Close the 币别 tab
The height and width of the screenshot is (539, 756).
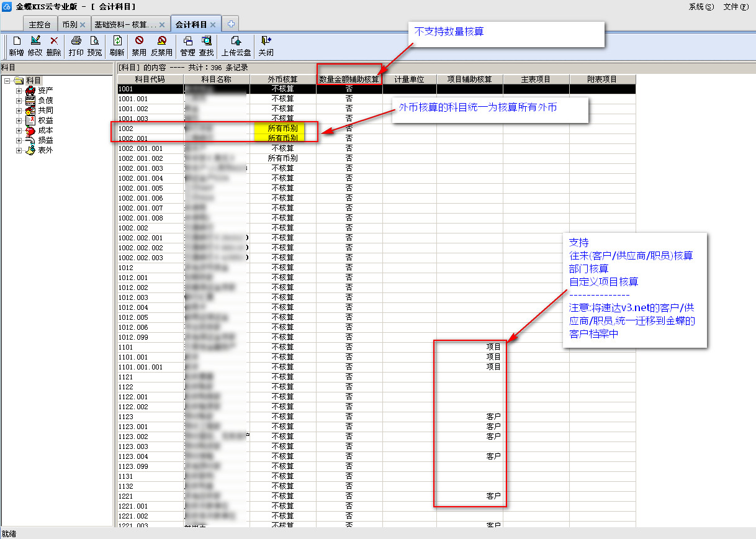point(83,25)
